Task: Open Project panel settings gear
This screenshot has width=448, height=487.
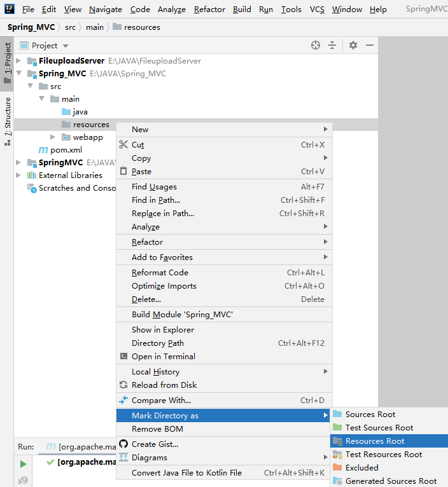Action: coord(353,45)
